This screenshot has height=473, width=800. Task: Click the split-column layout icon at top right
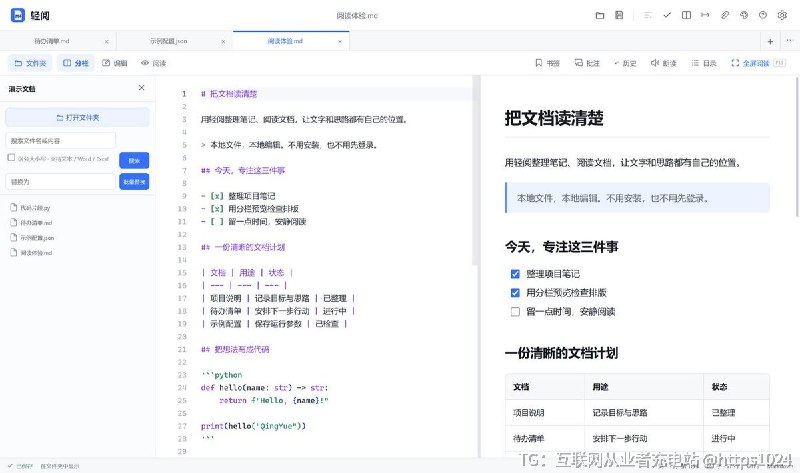pos(686,15)
